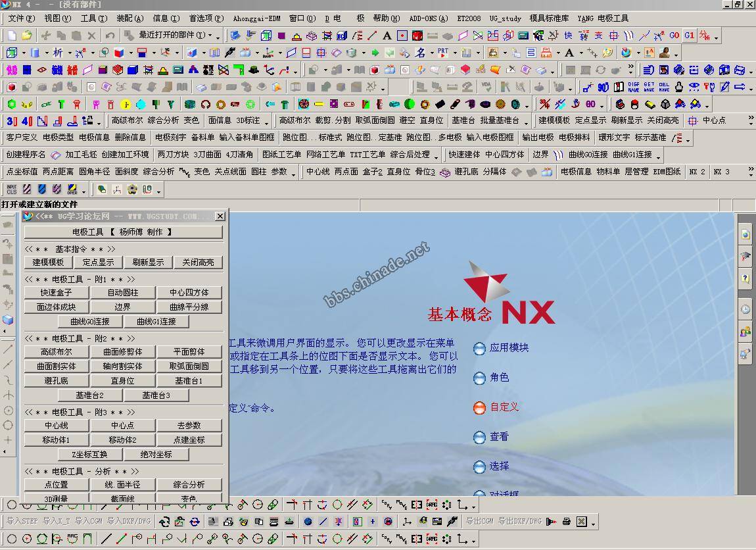Viewport: 756px width, 550px height.
Task: Click 层管理 toolbar item
Action: pyautogui.click(x=637, y=172)
